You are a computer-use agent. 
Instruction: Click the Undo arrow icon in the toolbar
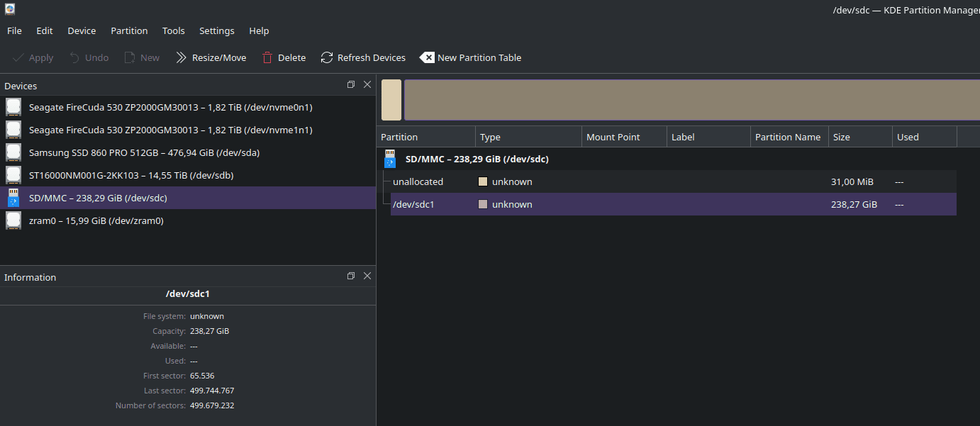74,57
